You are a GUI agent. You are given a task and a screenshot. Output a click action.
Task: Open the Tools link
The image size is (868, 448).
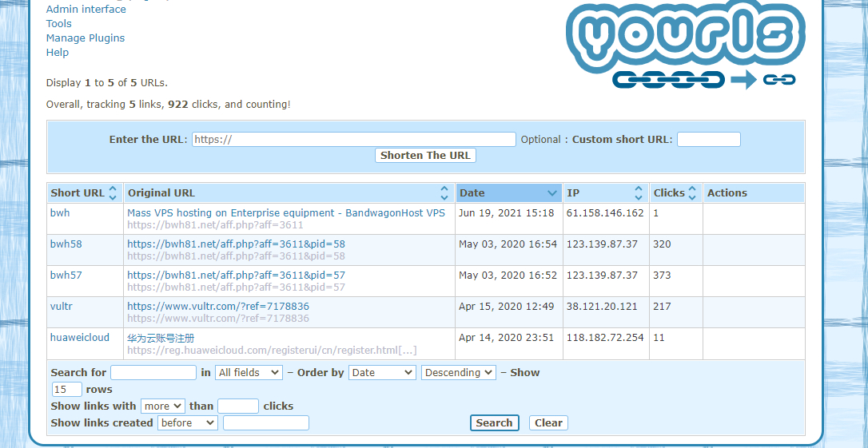coord(58,24)
